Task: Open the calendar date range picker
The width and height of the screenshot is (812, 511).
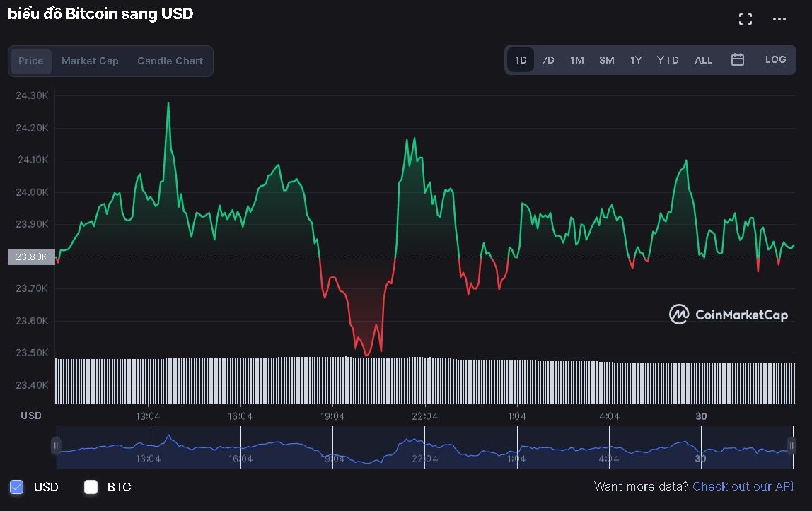Action: 737,60
